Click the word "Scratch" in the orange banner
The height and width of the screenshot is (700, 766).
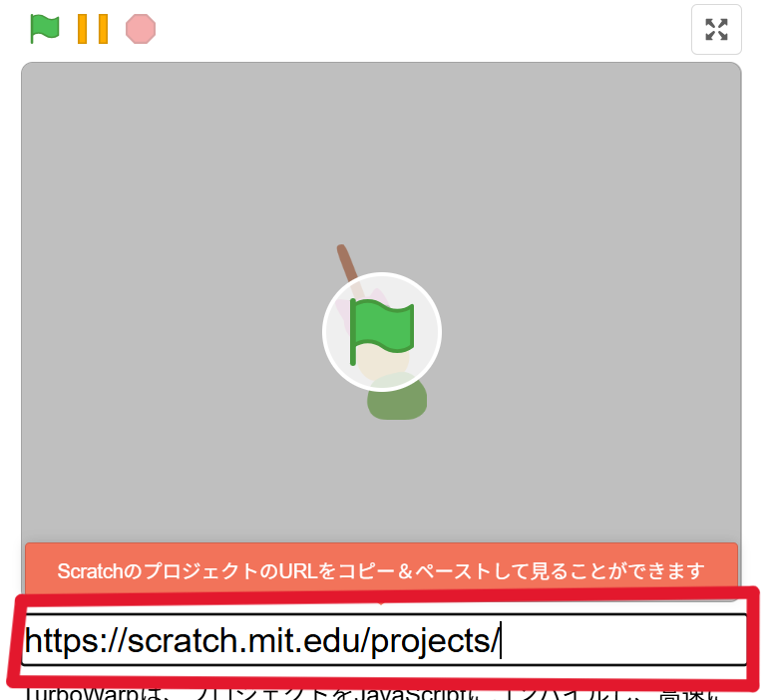(x=88, y=572)
